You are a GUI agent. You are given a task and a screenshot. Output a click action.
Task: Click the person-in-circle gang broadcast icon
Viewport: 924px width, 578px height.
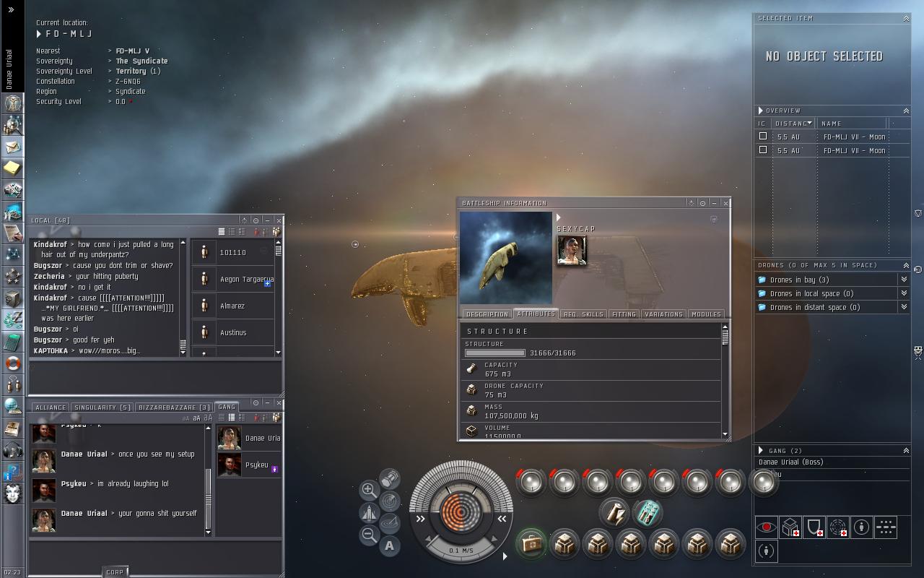(862, 527)
